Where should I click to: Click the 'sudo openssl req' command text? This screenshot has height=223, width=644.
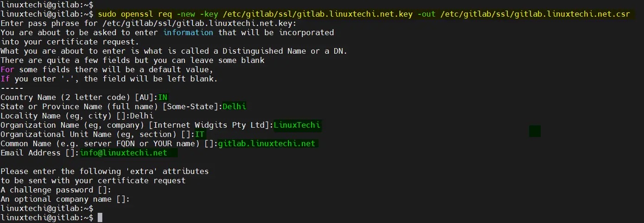(132, 14)
